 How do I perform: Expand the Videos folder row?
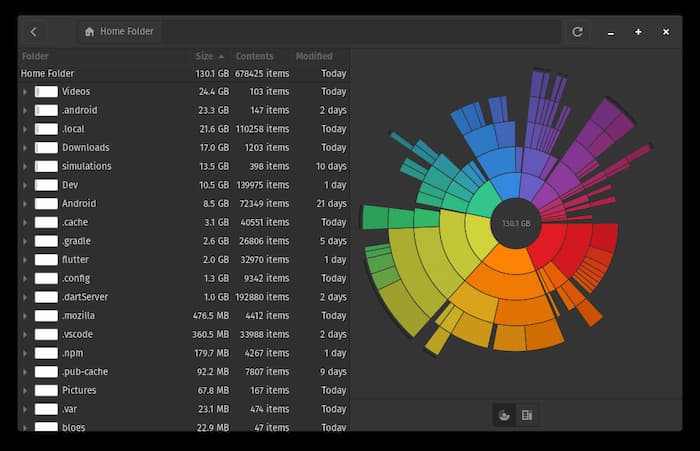coord(25,92)
